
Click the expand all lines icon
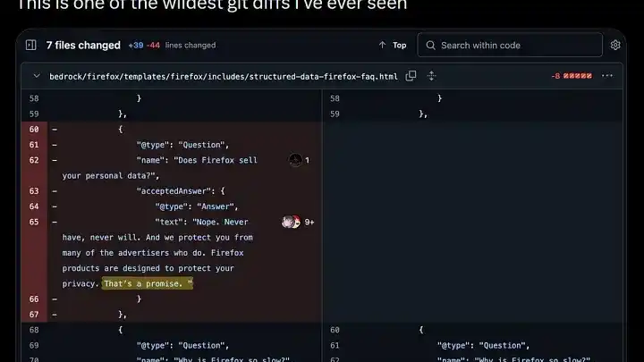(432, 76)
